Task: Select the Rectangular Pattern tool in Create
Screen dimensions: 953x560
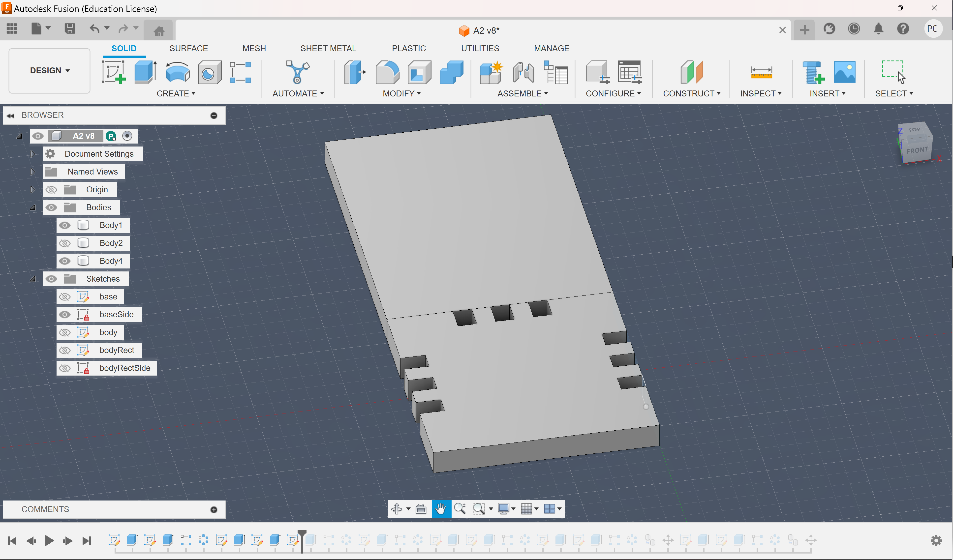Action: coord(240,72)
